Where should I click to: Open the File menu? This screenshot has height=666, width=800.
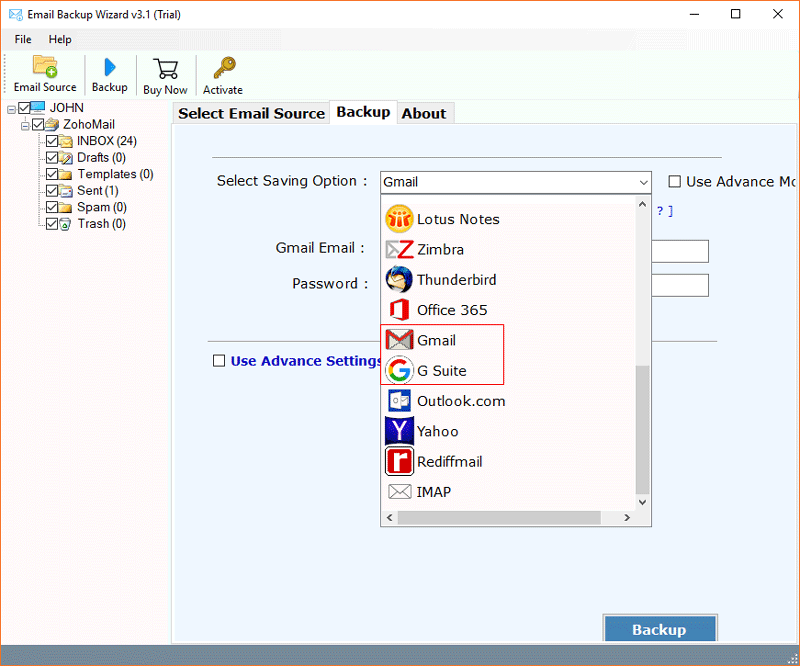22,39
